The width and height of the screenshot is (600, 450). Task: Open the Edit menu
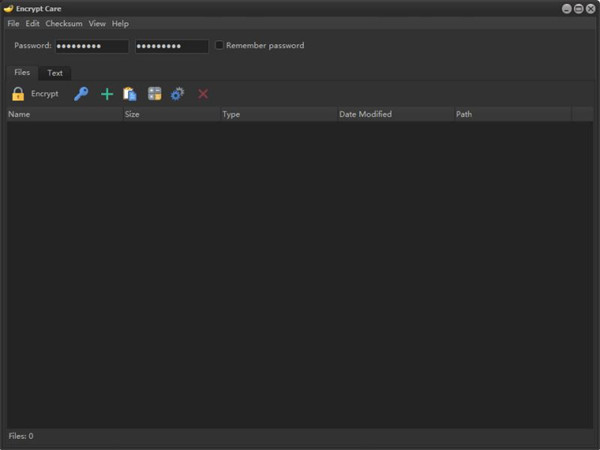[33, 24]
